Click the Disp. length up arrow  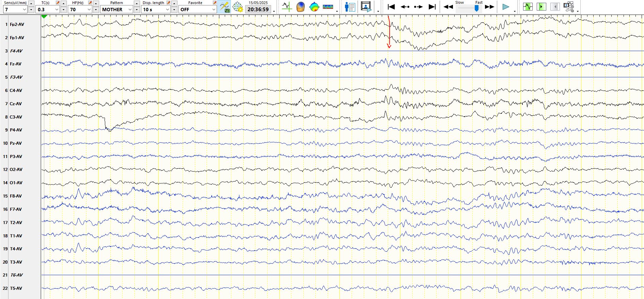tap(174, 3)
